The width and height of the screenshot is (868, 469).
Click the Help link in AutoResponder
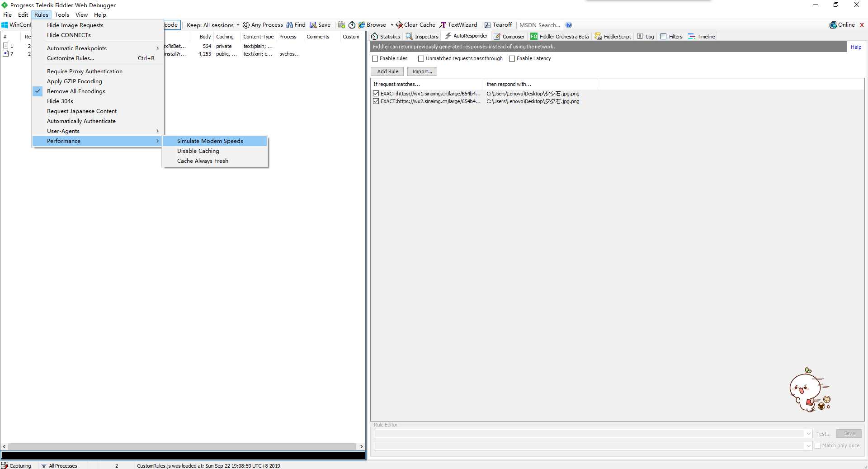click(x=856, y=47)
